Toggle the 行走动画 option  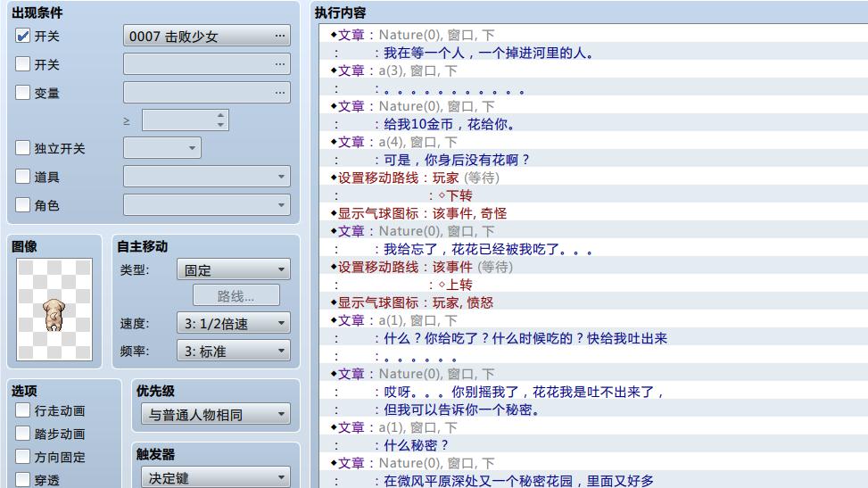[22, 410]
